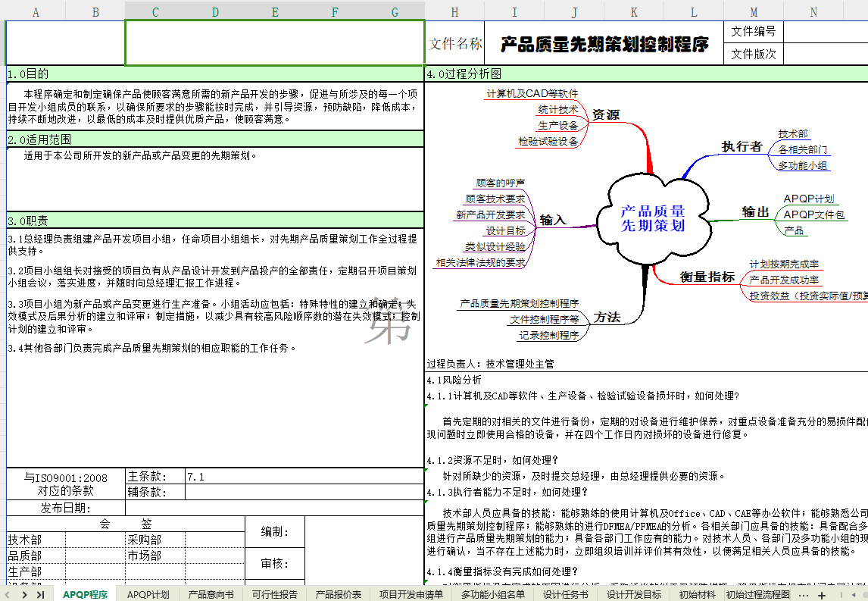
Task: Select the 可行性报告 sheet tab
Action: coord(274,595)
